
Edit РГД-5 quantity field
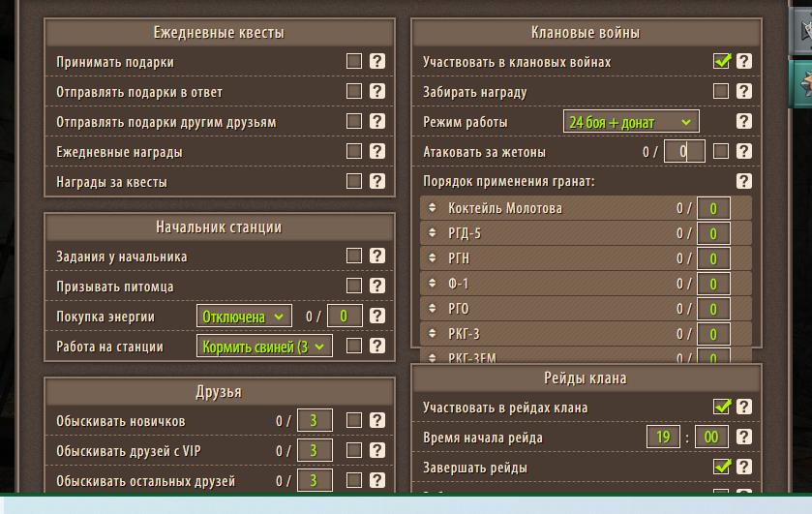click(713, 233)
